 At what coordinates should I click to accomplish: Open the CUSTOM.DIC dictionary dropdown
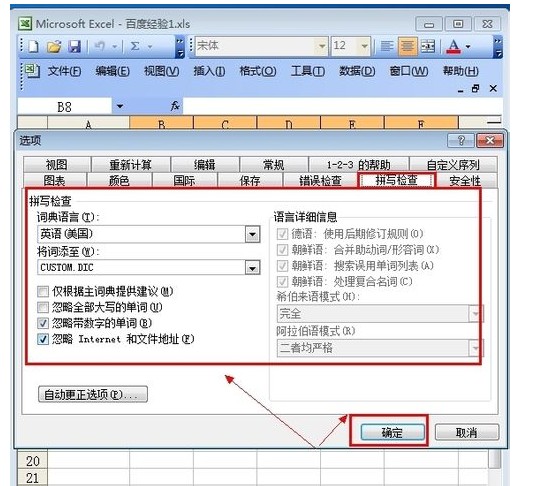pyautogui.click(x=253, y=268)
